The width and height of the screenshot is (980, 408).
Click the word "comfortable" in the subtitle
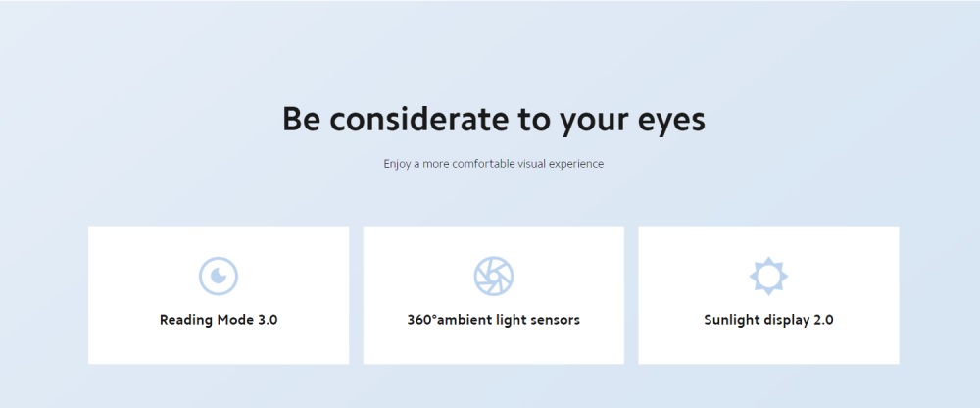click(x=476, y=164)
